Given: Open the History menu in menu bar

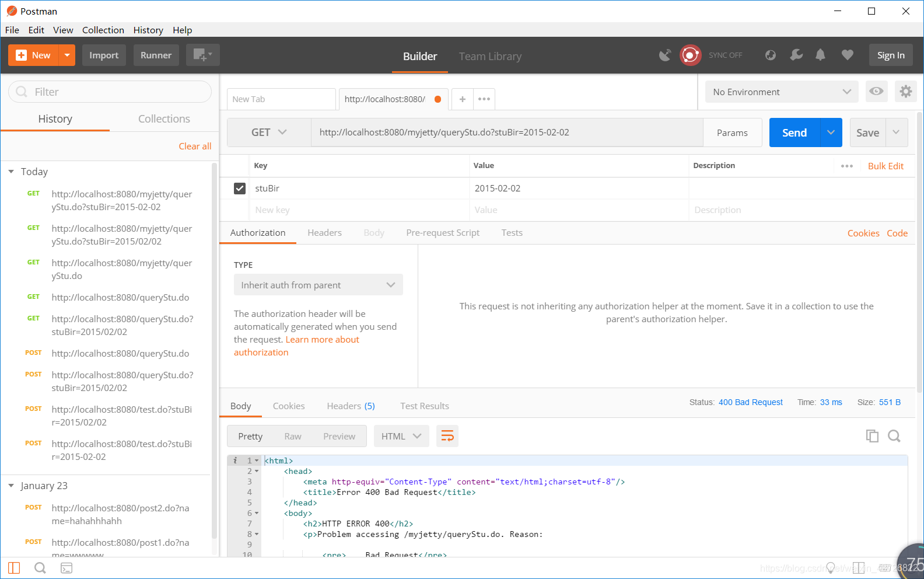Looking at the screenshot, I should [148, 30].
